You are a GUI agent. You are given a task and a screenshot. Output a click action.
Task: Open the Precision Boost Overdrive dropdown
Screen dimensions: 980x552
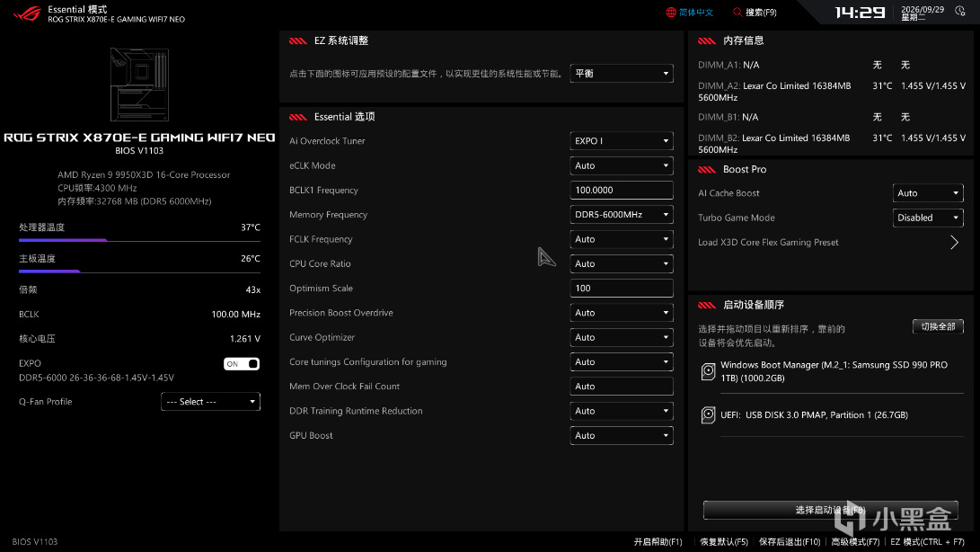[x=622, y=312]
